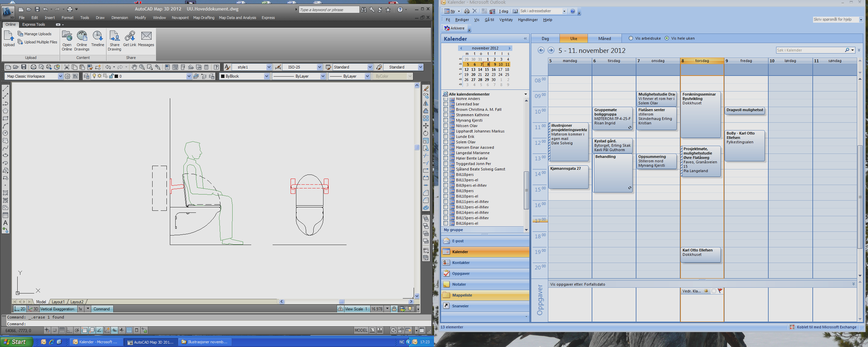
Task: Open the Manage Uploads tool
Action: [x=35, y=34]
